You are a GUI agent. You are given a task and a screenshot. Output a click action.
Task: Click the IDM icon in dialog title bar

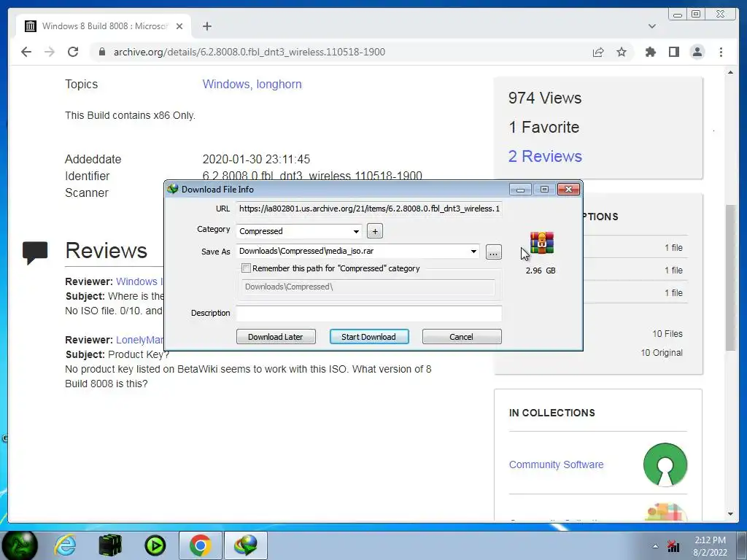pos(173,189)
